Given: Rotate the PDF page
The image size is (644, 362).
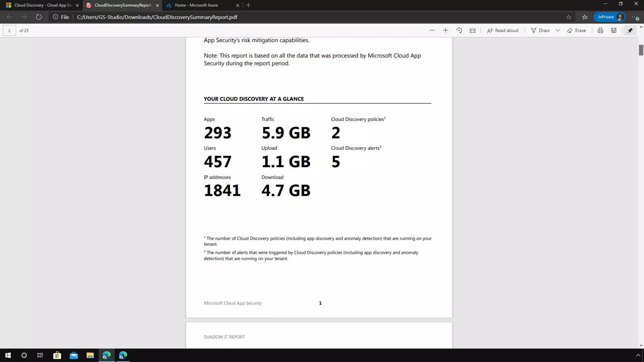Looking at the screenshot, I should coord(459,30).
